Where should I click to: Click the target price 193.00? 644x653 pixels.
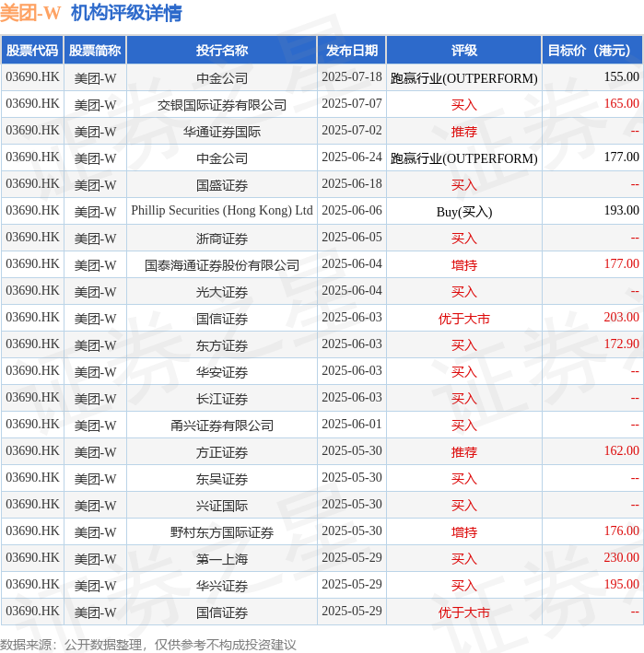coord(622,210)
